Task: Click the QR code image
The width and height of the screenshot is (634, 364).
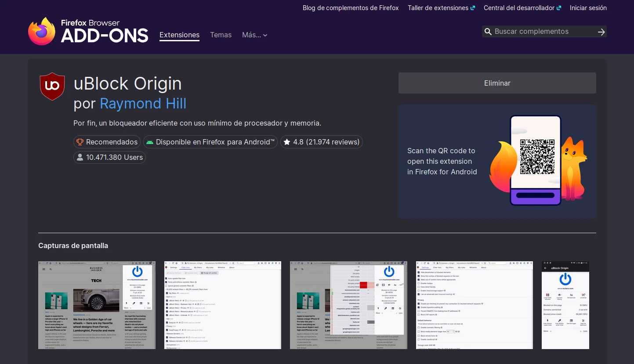Action: (536, 157)
